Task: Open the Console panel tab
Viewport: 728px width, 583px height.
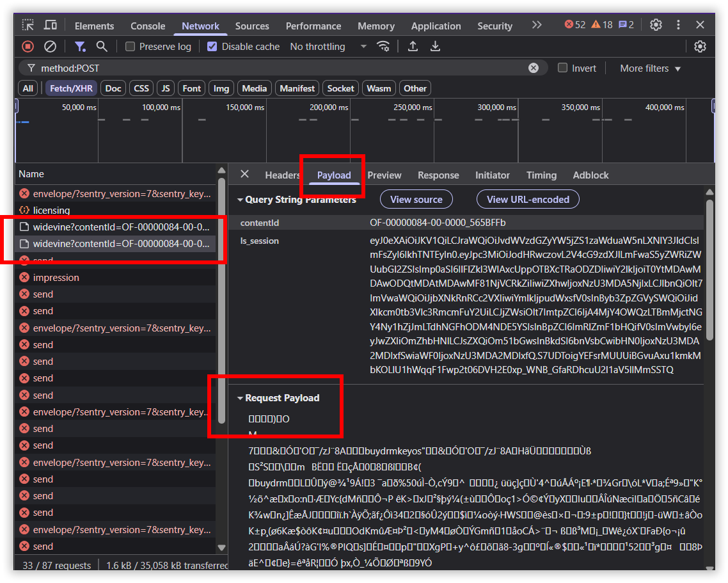Action: click(x=148, y=26)
